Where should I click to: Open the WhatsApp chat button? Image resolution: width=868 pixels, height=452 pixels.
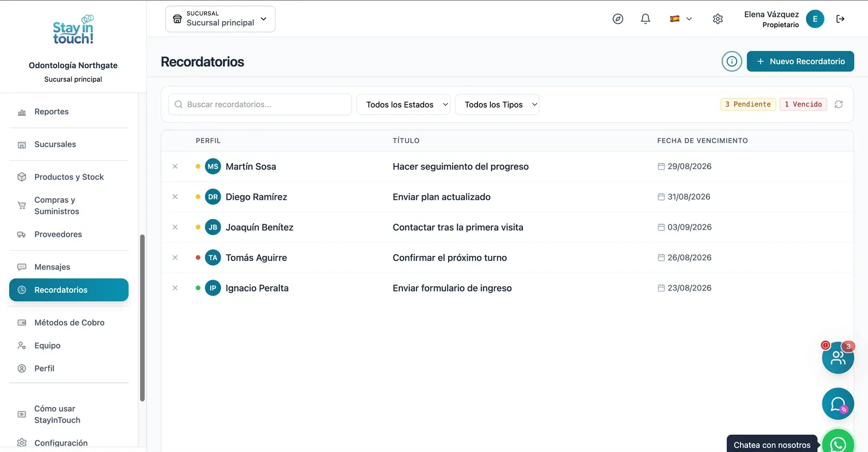838,442
